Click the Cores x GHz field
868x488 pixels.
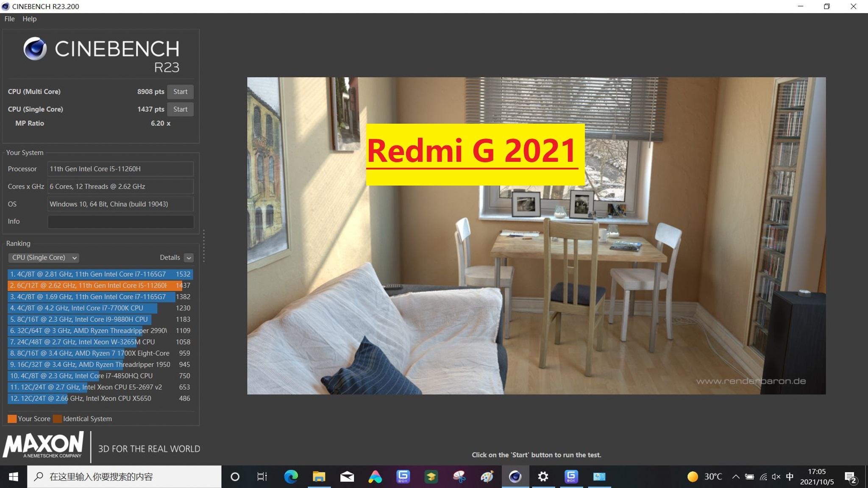tap(120, 186)
